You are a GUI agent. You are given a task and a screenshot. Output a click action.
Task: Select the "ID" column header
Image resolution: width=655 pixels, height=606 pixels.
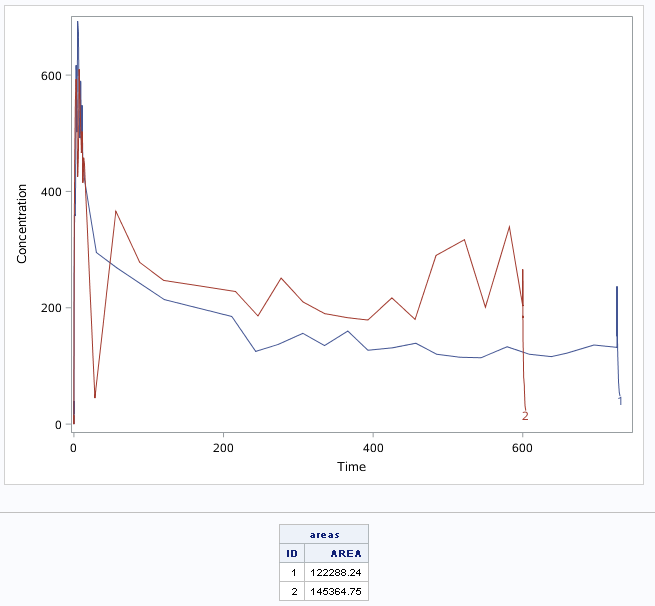[x=292, y=553]
